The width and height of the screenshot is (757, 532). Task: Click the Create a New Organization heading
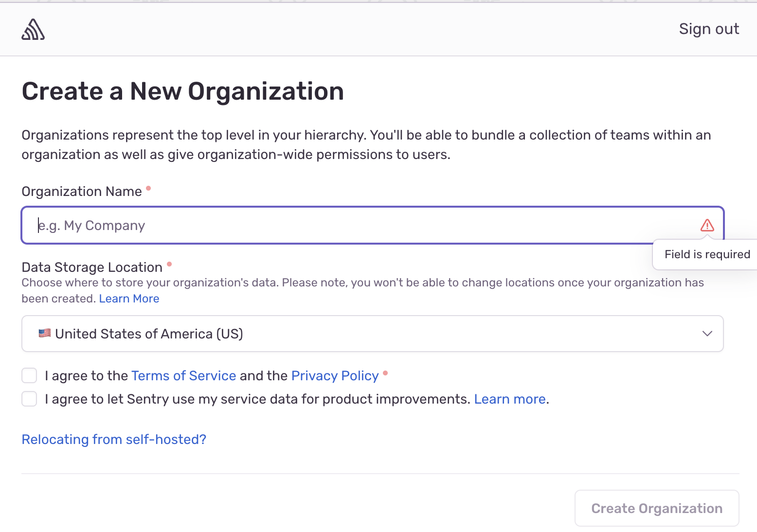[183, 91]
